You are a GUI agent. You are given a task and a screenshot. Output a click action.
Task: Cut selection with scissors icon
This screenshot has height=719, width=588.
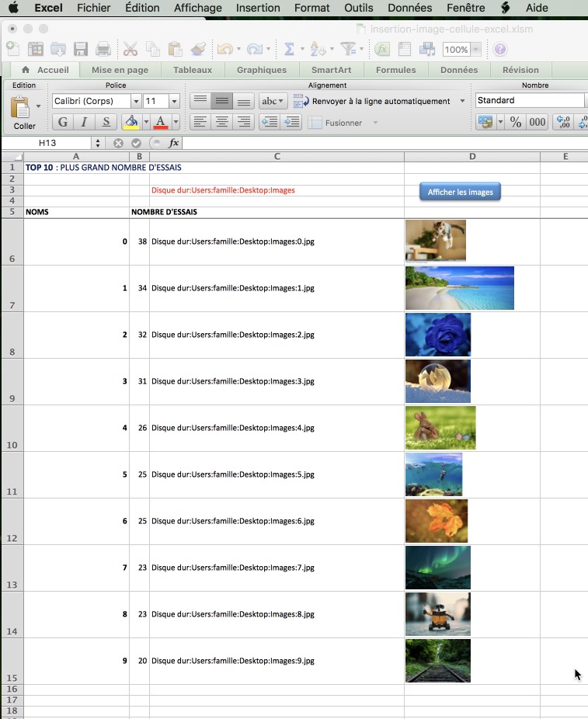pos(130,49)
